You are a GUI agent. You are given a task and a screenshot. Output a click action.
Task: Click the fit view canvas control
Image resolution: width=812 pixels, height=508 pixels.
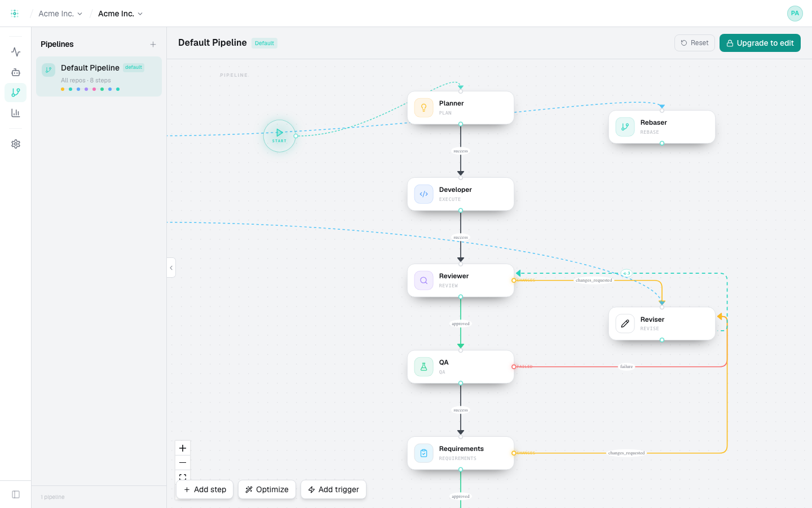coord(183,476)
